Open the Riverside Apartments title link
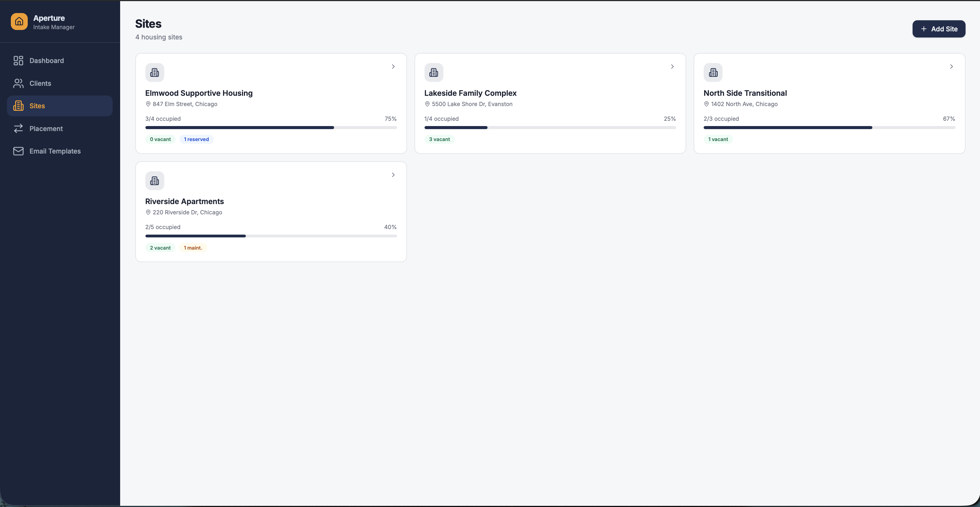Screen dimensions: 980x507 coord(185,201)
